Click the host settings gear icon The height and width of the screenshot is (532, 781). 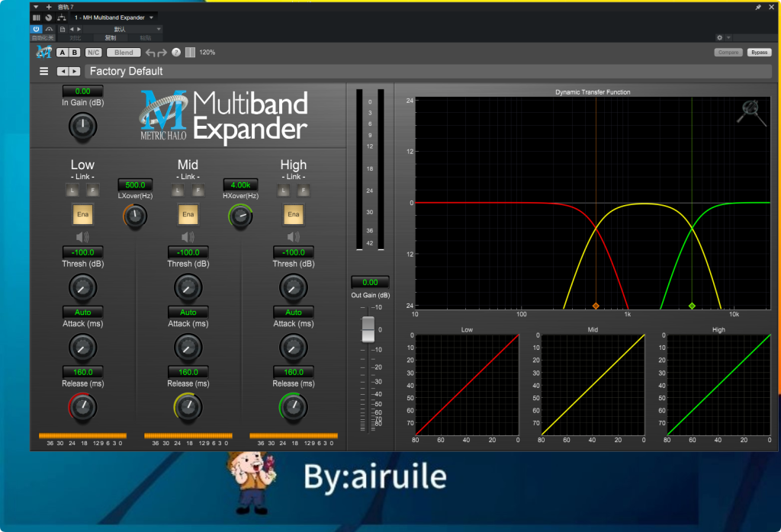(719, 38)
